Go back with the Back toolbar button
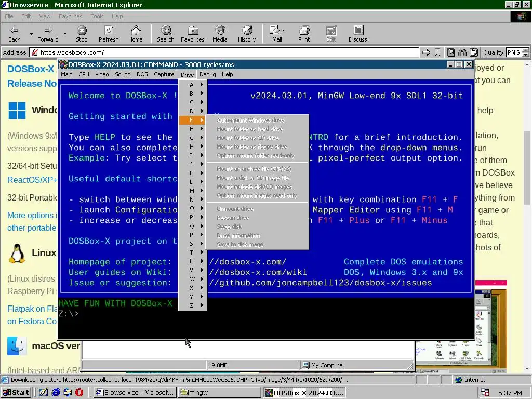 (x=14, y=34)
